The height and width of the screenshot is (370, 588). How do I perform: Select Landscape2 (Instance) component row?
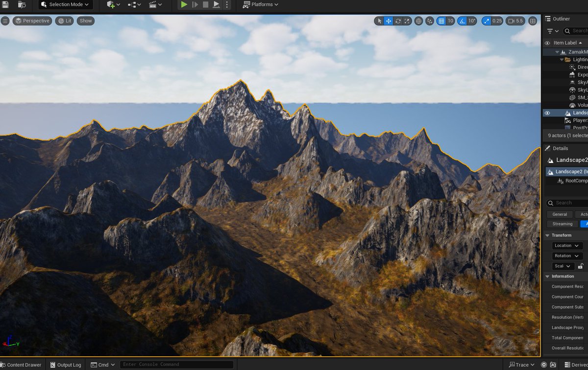point(567,172)
